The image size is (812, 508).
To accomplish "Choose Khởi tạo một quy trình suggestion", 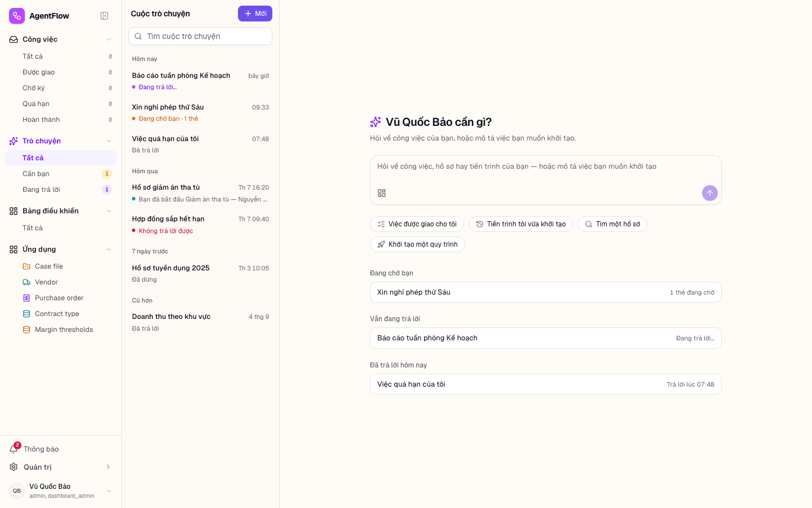I will click(417, 244).
